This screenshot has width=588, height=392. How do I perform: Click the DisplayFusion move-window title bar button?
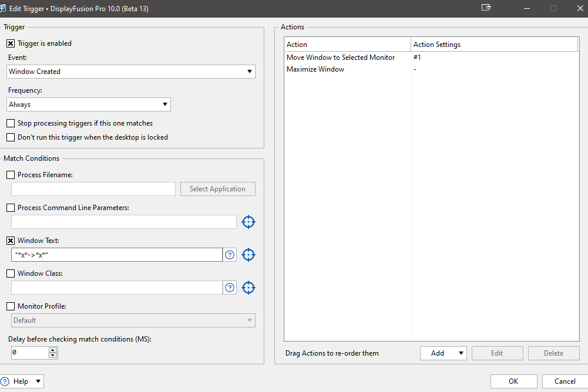click(x=486, y=8)
